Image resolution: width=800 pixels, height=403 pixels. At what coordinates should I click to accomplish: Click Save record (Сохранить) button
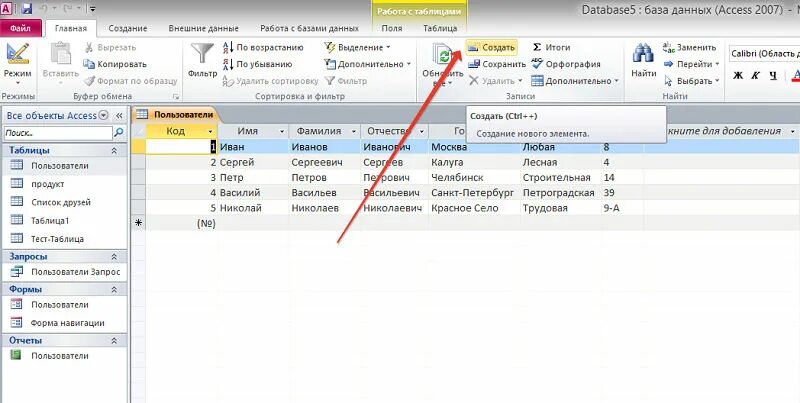coord(497,64)
